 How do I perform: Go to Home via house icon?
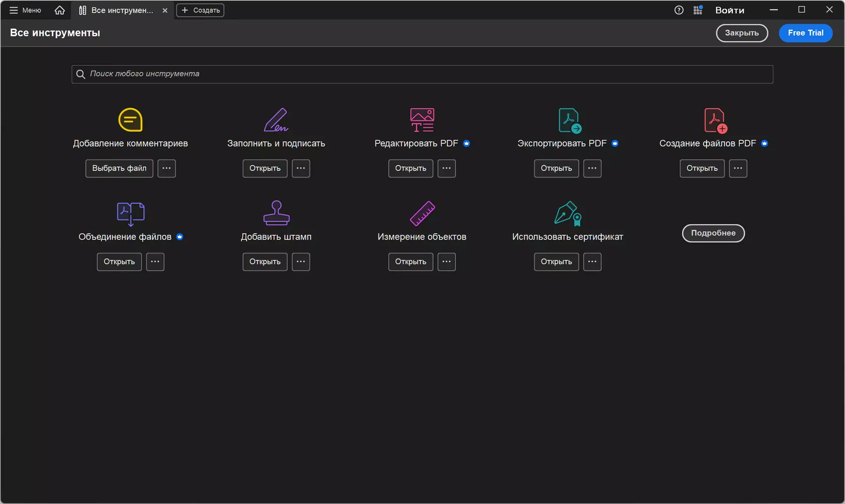click(x=59, y=10)
